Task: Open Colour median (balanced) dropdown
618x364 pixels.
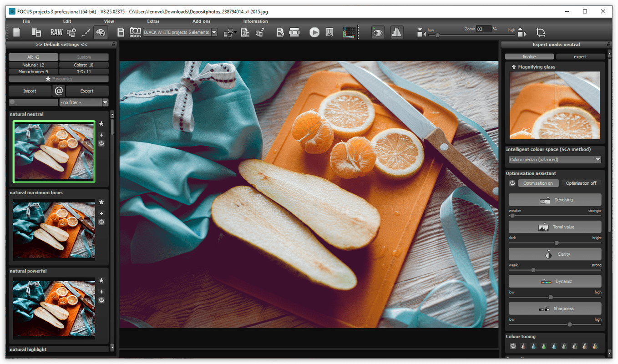Action: [x=555, y=160]
